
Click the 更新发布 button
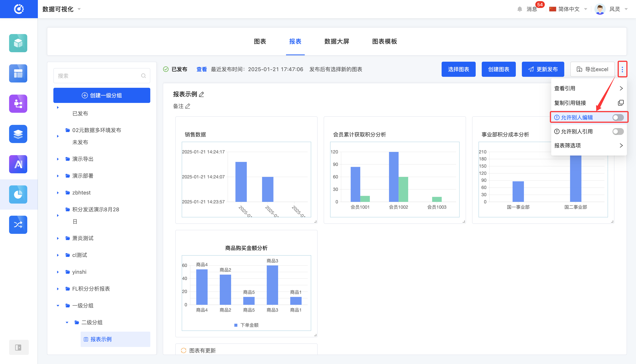pos(543,69)
